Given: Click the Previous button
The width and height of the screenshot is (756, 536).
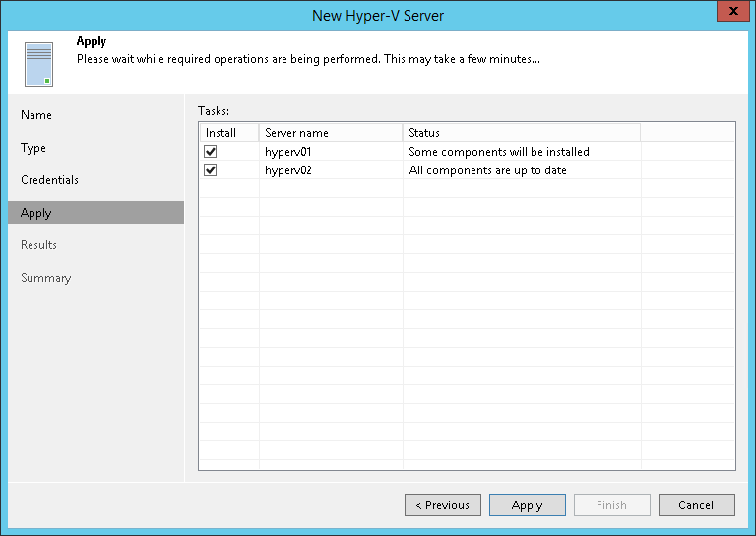Looking at the screenshot, I should 443,505.
